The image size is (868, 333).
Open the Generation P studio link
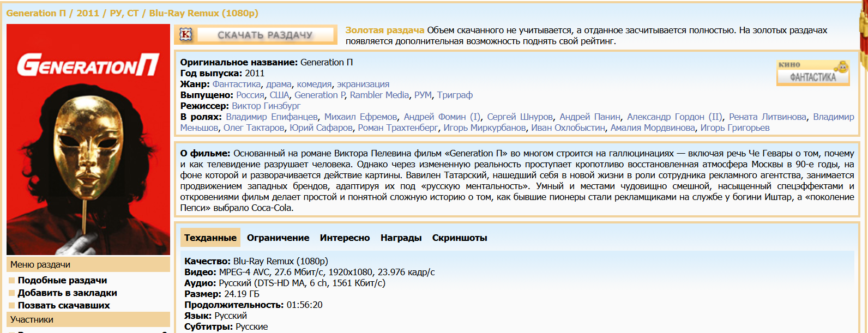pyautogui.click(x=320, y=95)
